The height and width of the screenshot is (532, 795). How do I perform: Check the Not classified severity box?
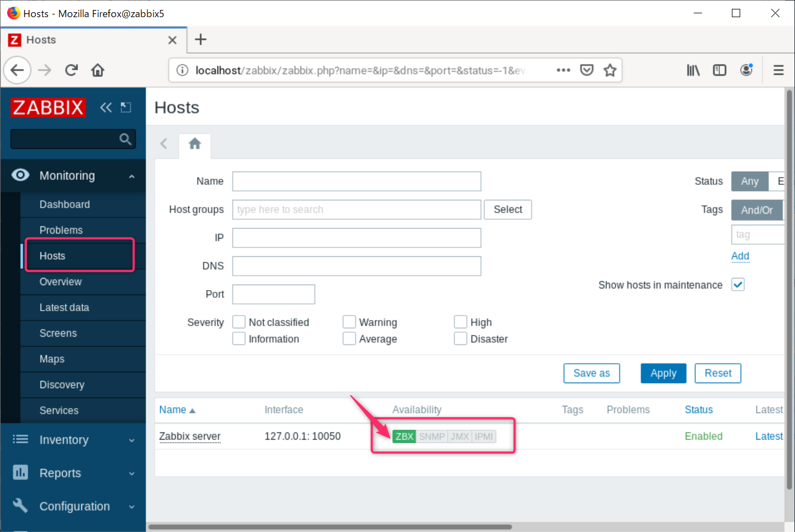(239, 322)
